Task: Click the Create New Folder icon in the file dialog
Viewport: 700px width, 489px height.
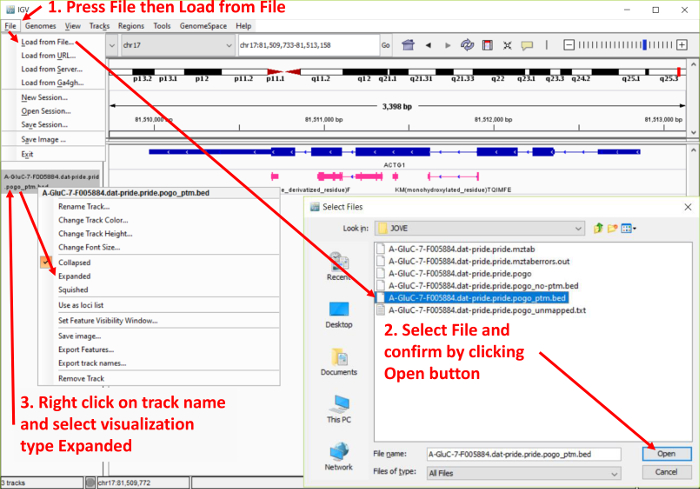Action: click(612, 228)
